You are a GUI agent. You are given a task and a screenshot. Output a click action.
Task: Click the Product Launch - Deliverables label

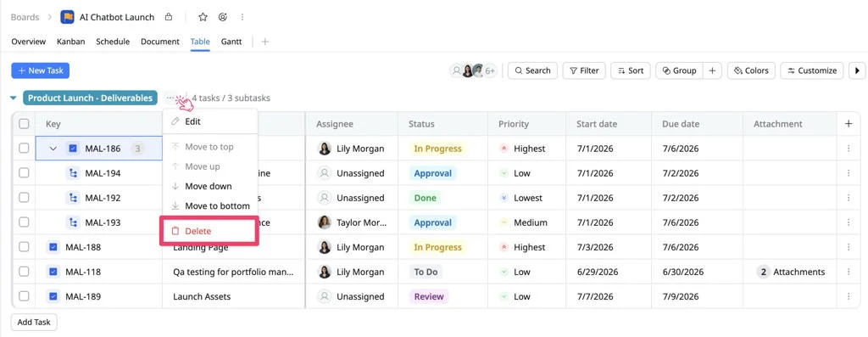90,98
